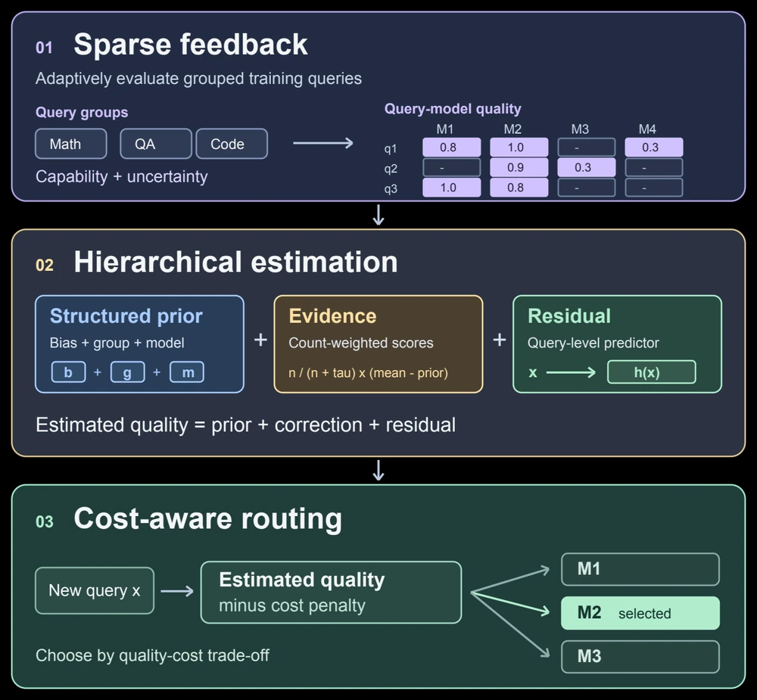Click the '03' section number
This screenshot has height=700, width=757.
pos(45,522)
